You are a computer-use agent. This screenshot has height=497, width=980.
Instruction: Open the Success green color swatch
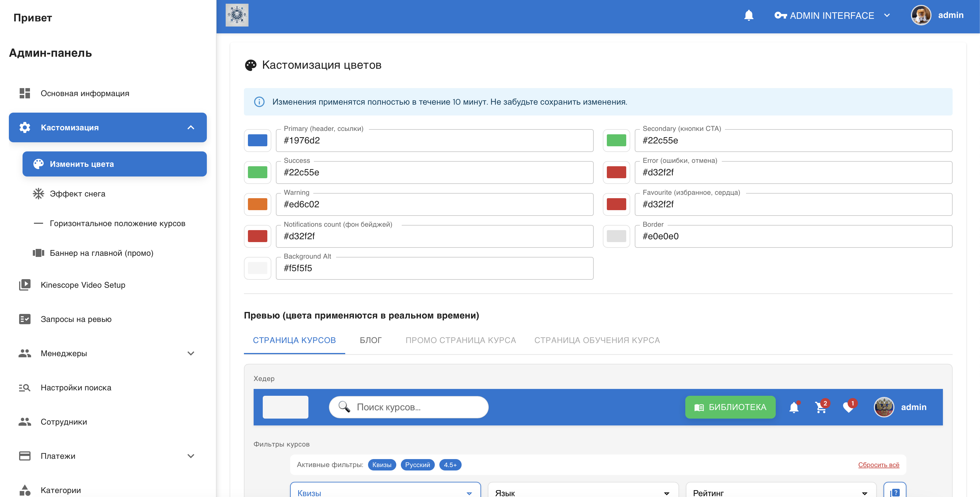[x=258, y=172]
